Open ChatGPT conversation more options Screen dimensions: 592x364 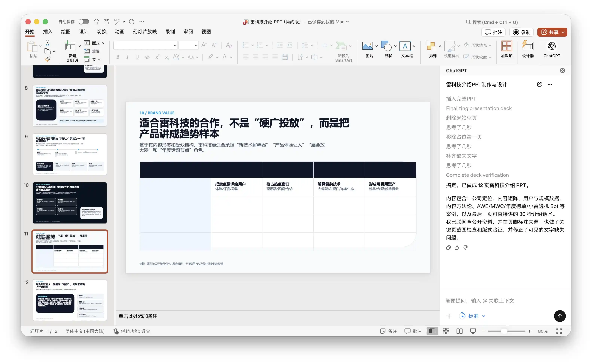click(550, 84)
